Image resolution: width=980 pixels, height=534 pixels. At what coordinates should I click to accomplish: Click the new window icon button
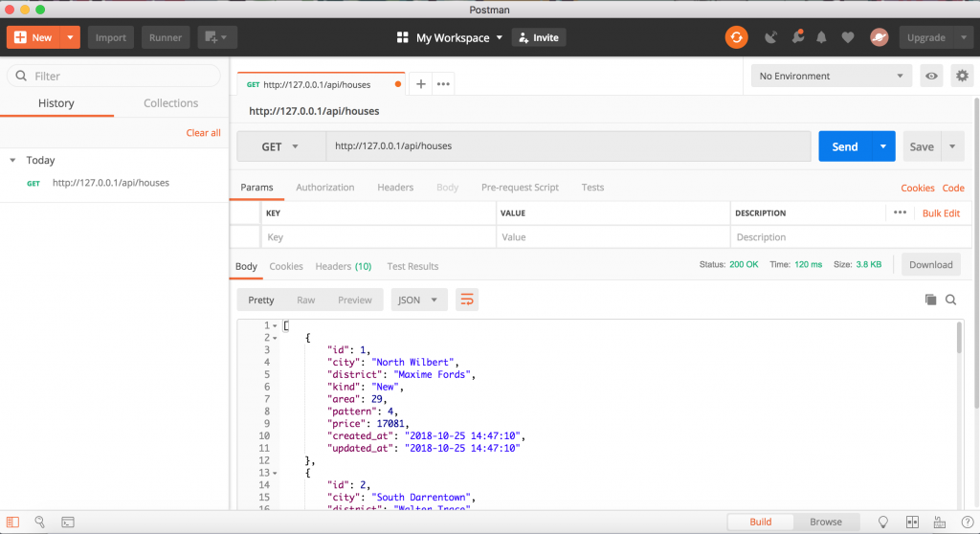pyautogui.click(x=217, y=37)
